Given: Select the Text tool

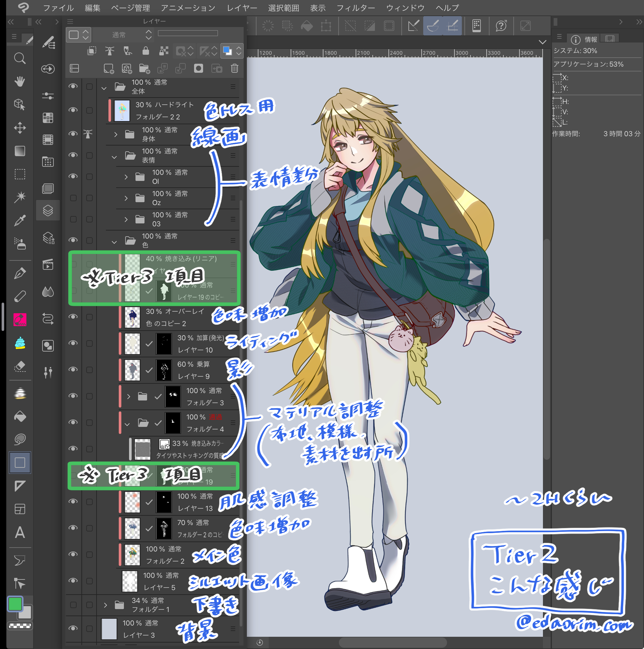Looking at the screenshot, I should 20,532.
